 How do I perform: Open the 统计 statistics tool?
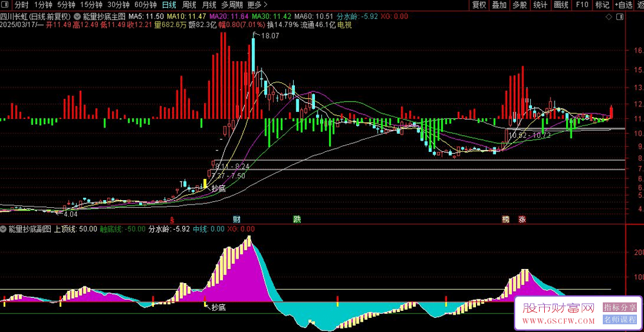coord(540,5)
